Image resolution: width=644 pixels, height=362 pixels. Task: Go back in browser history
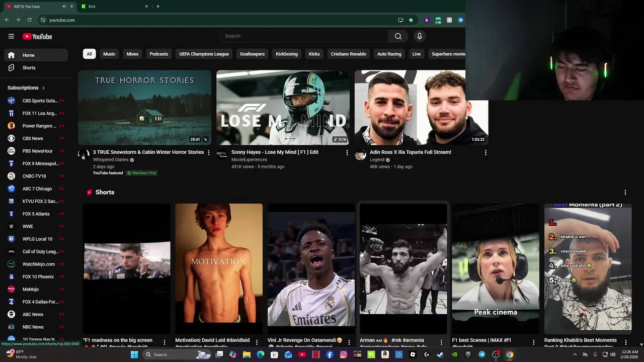7,20
